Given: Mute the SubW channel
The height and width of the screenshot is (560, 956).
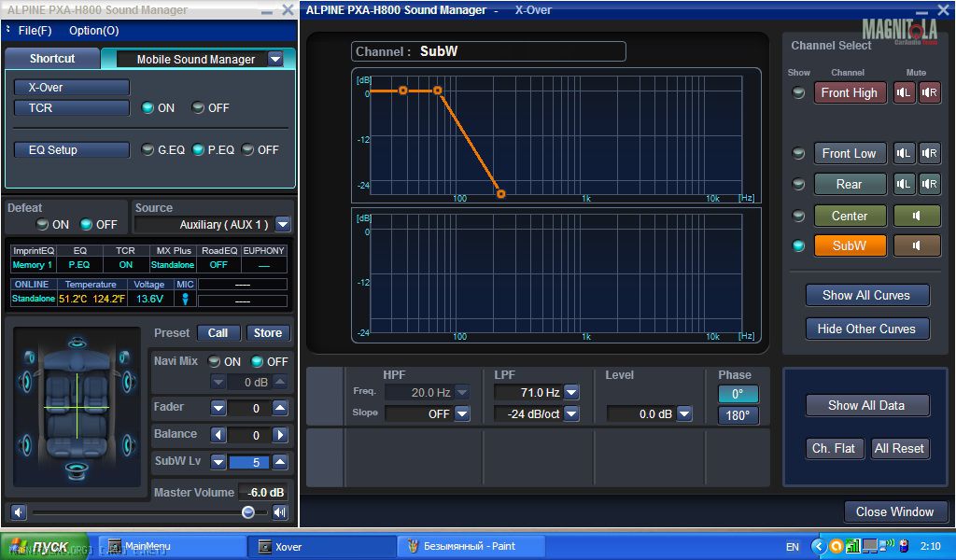Looking at the screenshot, I should 917,245.
